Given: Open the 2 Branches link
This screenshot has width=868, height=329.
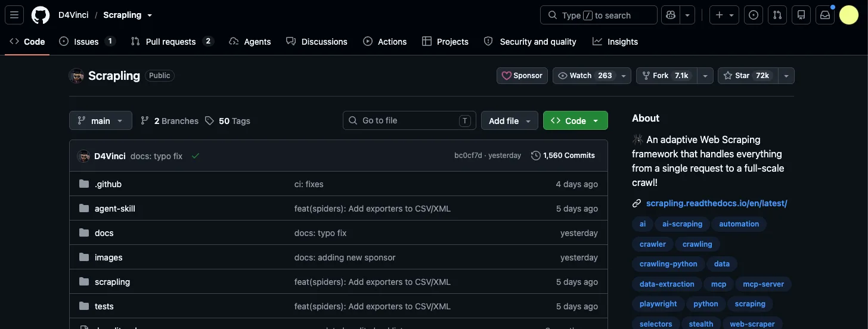Looking at the screenshot, I should (169, 121).
